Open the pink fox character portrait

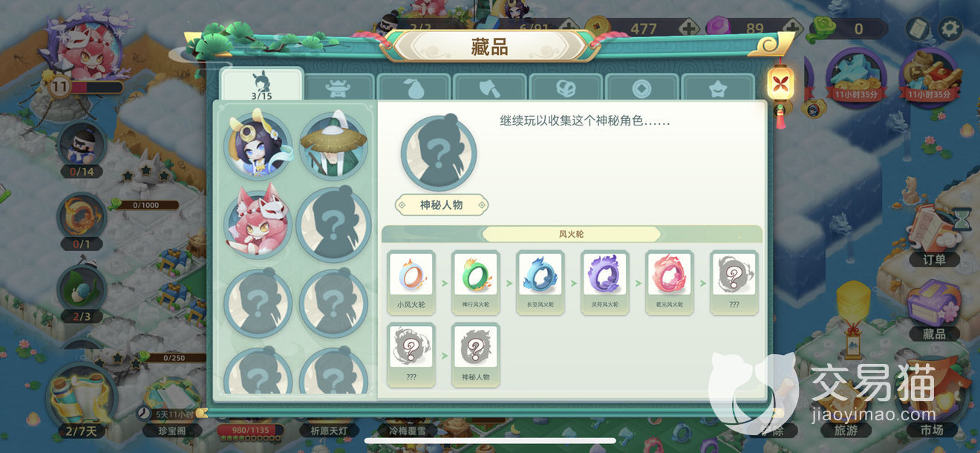(257, 221)
